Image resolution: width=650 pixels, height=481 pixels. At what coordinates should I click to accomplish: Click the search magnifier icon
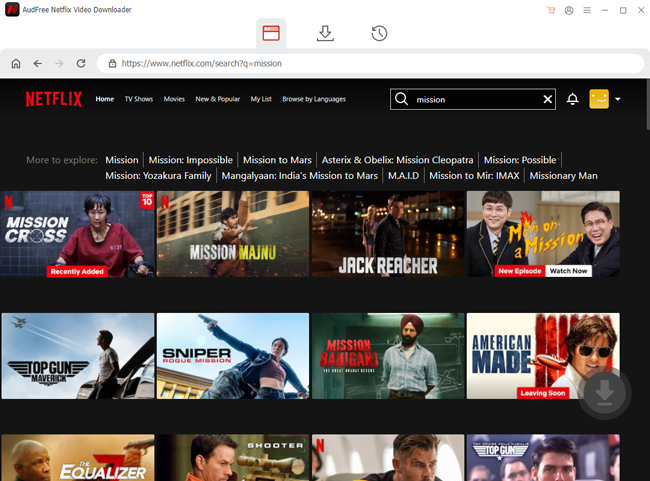pos(401,99)
